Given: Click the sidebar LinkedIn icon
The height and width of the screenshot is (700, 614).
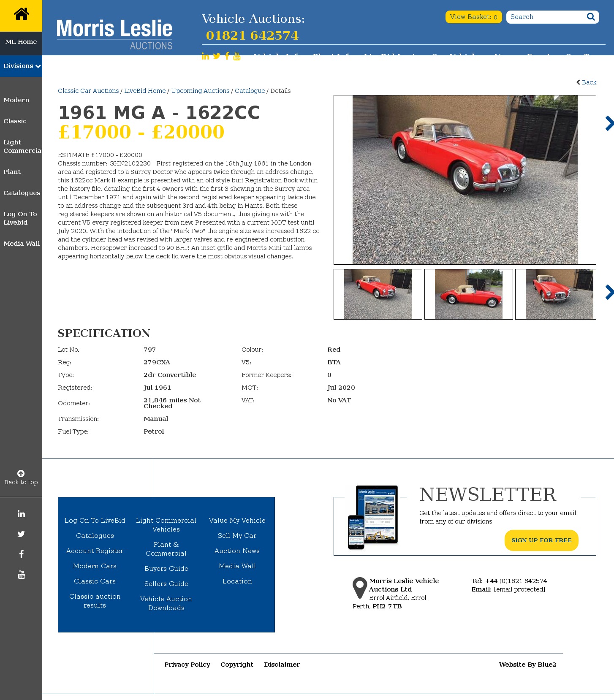Looking at the screenshot, I should (21, 514).
